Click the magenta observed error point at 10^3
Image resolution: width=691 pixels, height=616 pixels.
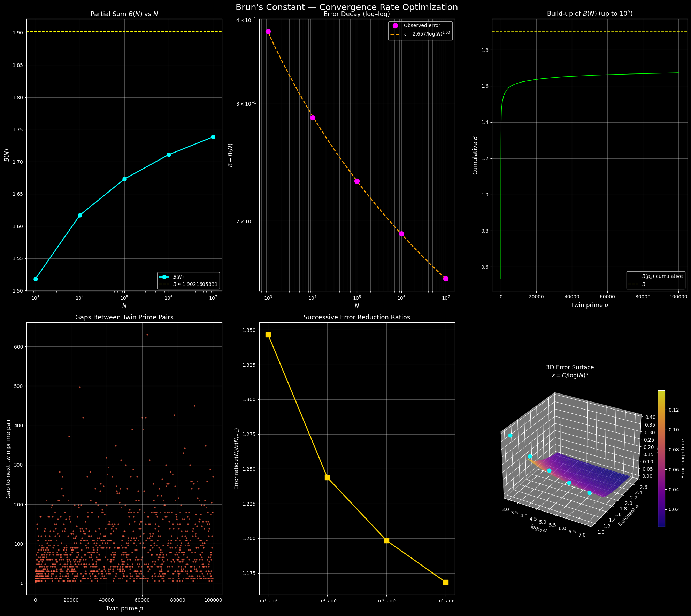tap(268, 31)
